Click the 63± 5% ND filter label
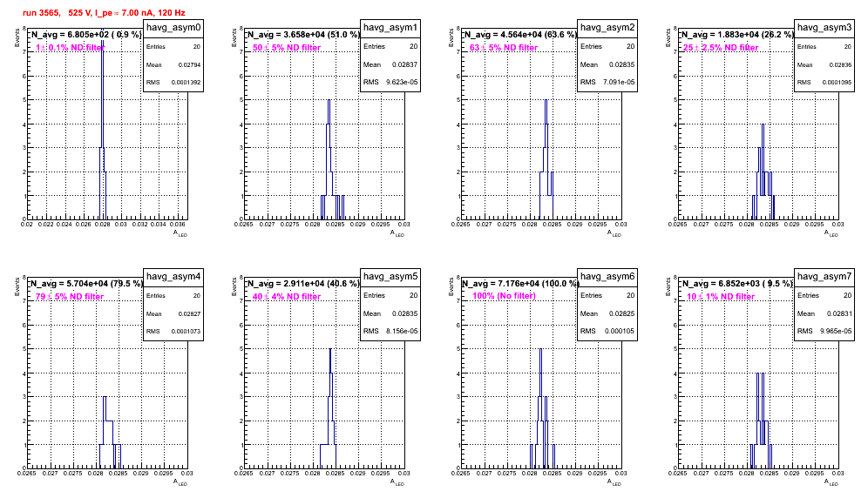 [x=504, y=48]
